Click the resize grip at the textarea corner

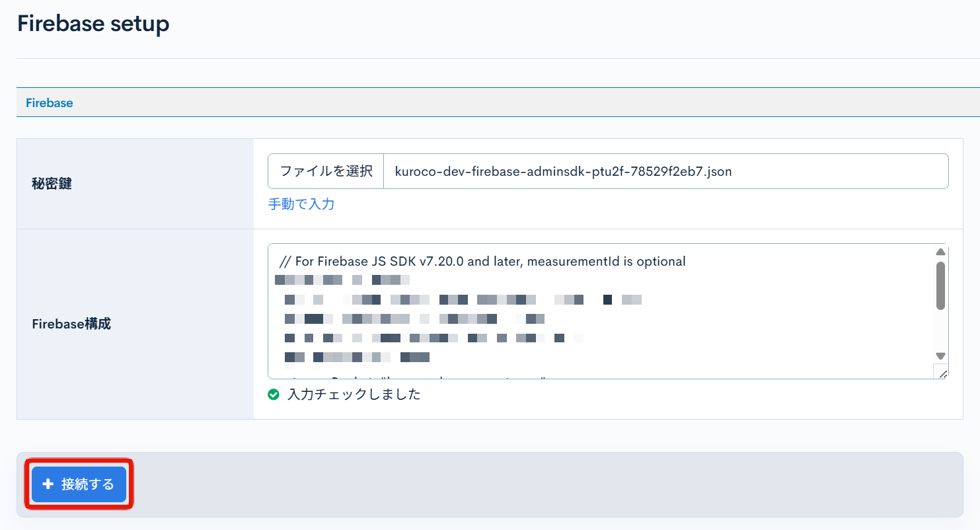pyautogui.click(x=943, y=372)
